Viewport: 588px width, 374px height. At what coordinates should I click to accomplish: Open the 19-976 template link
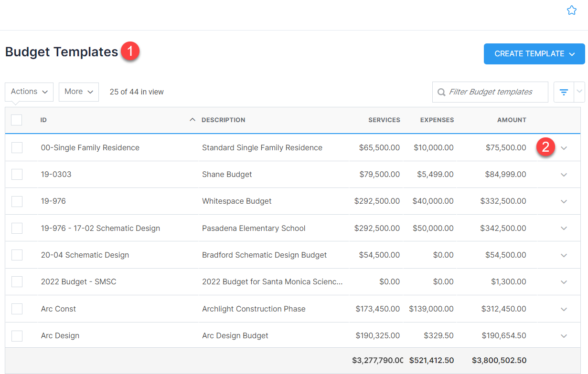(x=53, y=201)
